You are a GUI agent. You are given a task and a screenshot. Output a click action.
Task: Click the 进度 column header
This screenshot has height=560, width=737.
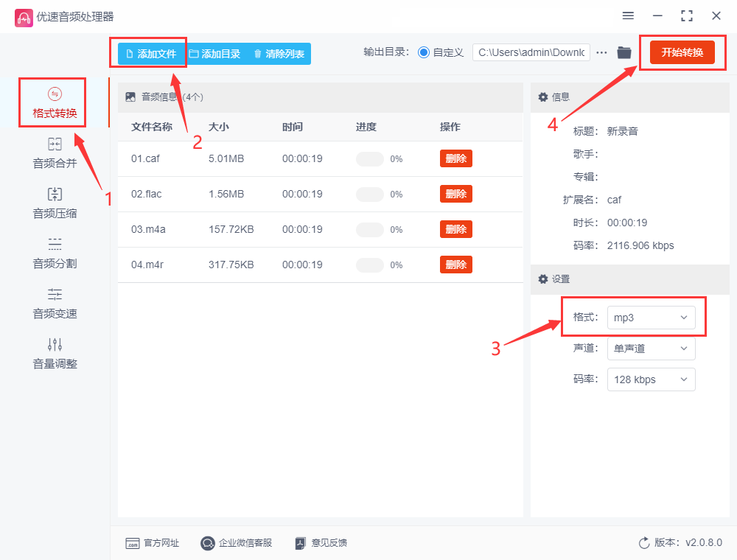click(x=366, y=127)
